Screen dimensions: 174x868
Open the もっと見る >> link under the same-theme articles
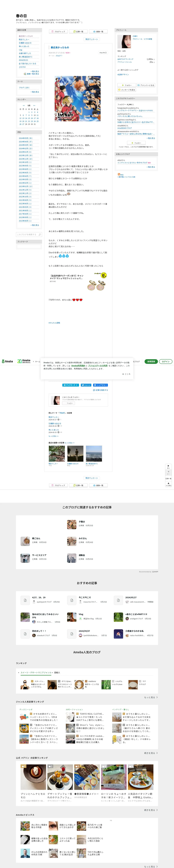[x=53, y=436]
